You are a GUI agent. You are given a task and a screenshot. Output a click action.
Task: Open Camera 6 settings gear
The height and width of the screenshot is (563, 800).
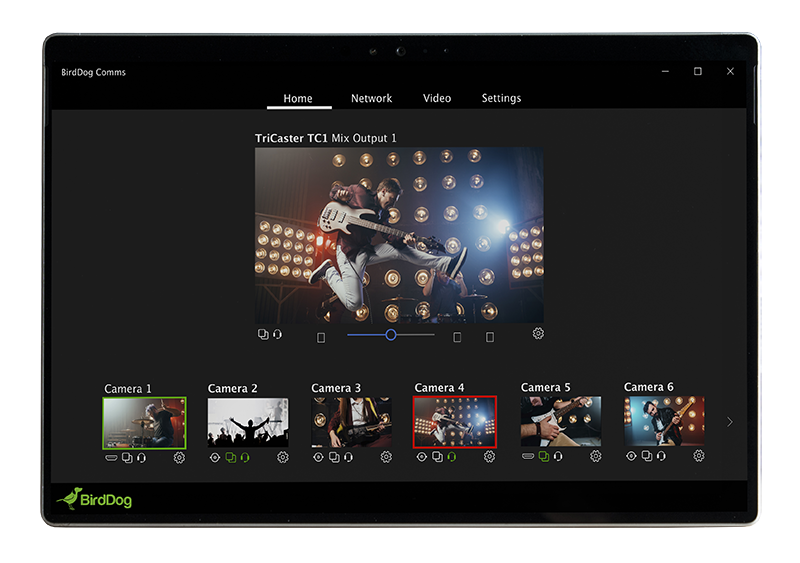point(699,456)
